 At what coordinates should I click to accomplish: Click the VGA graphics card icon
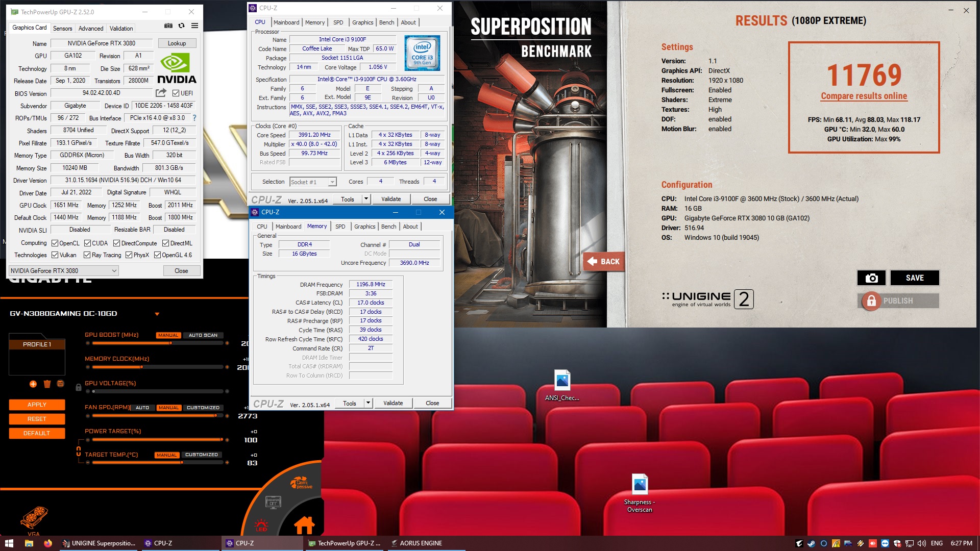[34, 518]
